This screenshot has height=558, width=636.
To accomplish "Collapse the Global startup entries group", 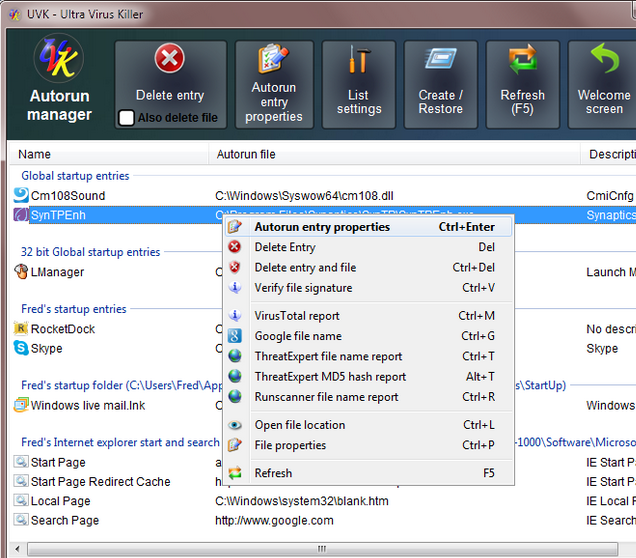I will coord(75,176).
